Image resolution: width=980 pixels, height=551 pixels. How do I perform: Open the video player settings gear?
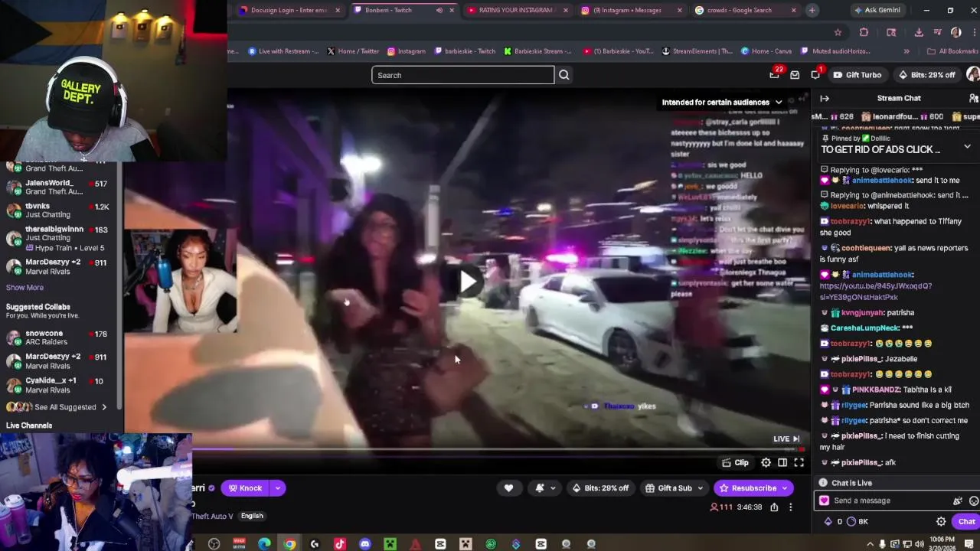pyautogui.click(x=766, y=462)
